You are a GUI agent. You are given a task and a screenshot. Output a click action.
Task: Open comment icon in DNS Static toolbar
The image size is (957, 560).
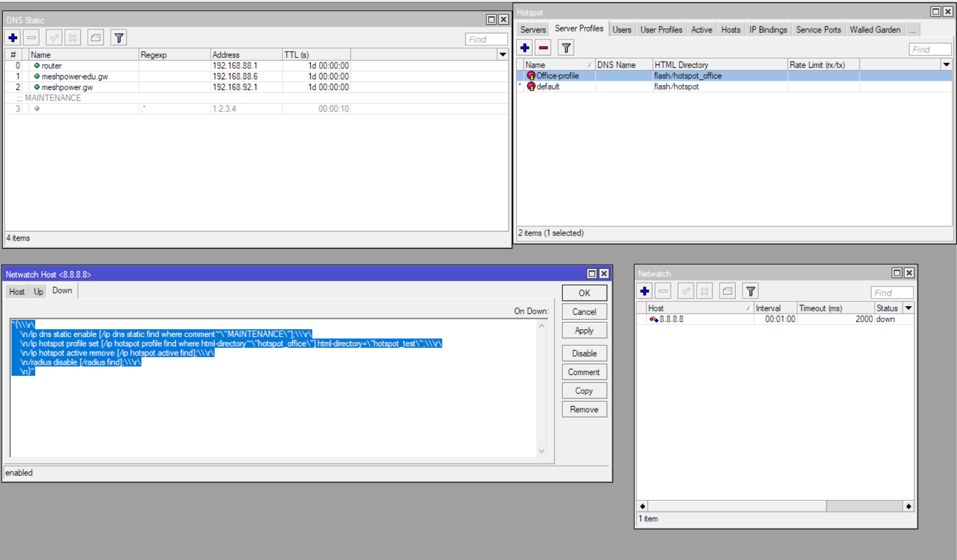(x=96, y=38)
